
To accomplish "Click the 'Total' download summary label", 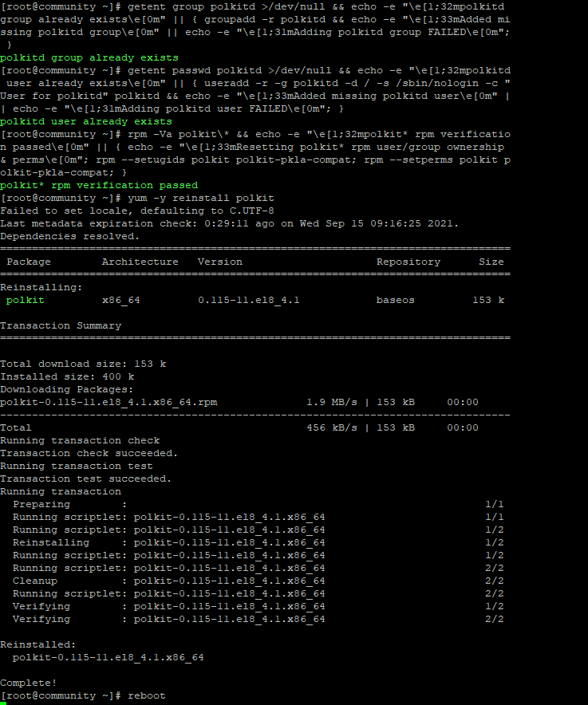I will 16,427.
